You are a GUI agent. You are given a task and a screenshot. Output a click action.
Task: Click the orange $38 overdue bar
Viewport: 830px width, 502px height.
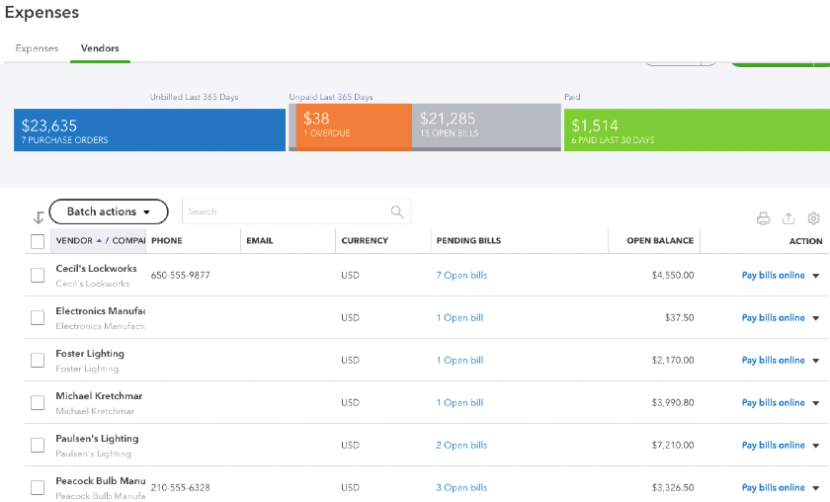pos(350,127)
